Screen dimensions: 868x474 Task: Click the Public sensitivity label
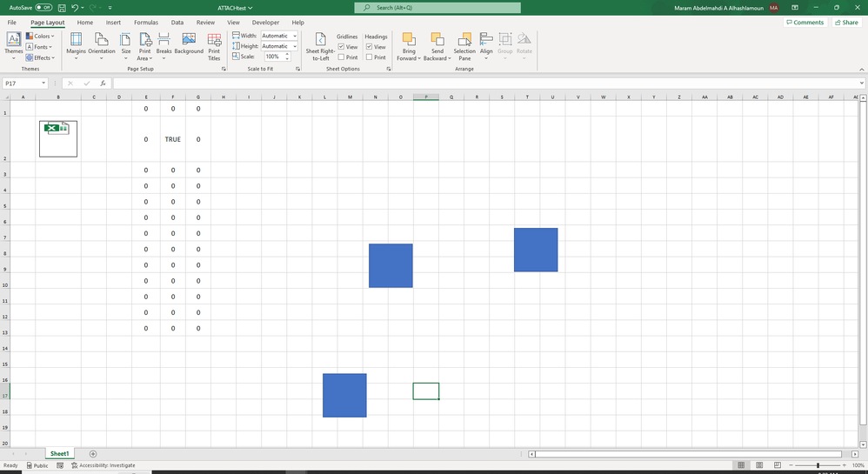(37, 465)
